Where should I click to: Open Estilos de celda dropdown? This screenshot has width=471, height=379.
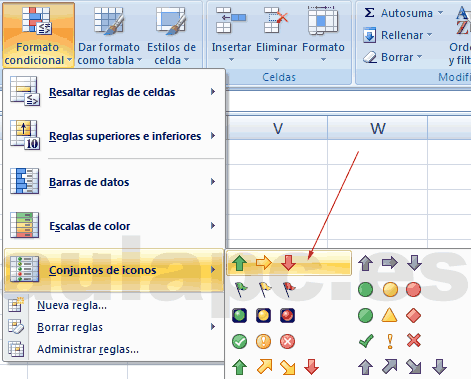pyautogui.click(x=171, y=35)
